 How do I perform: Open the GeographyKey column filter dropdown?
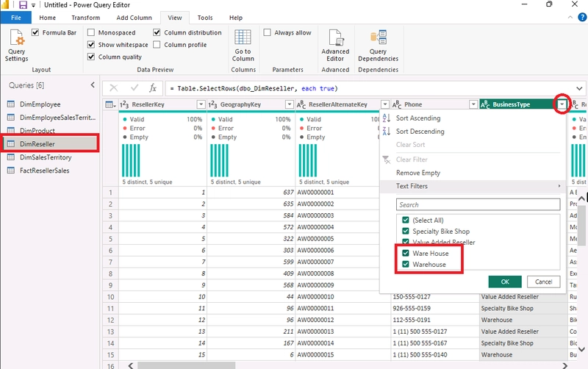290,104
